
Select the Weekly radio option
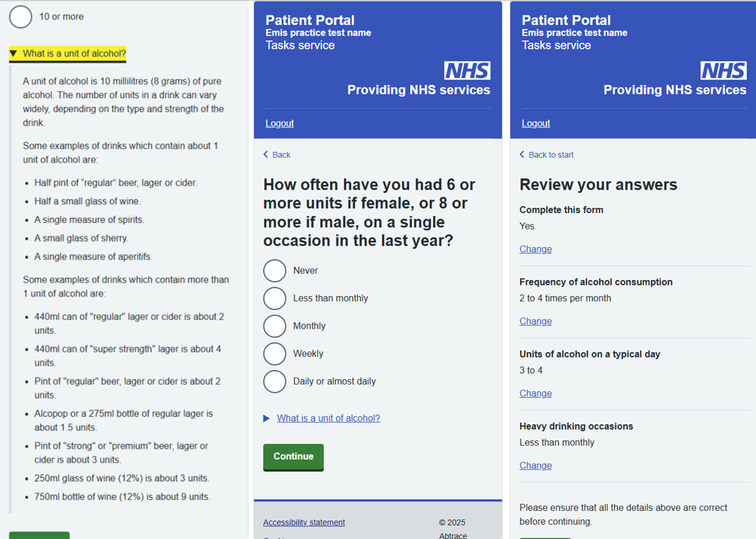tap(275, 354)
